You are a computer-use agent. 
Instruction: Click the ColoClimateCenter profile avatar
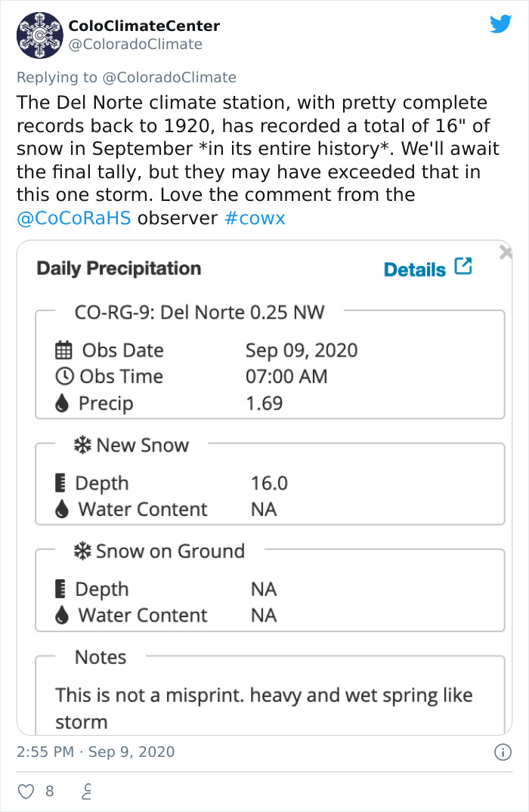coord(39,34)
